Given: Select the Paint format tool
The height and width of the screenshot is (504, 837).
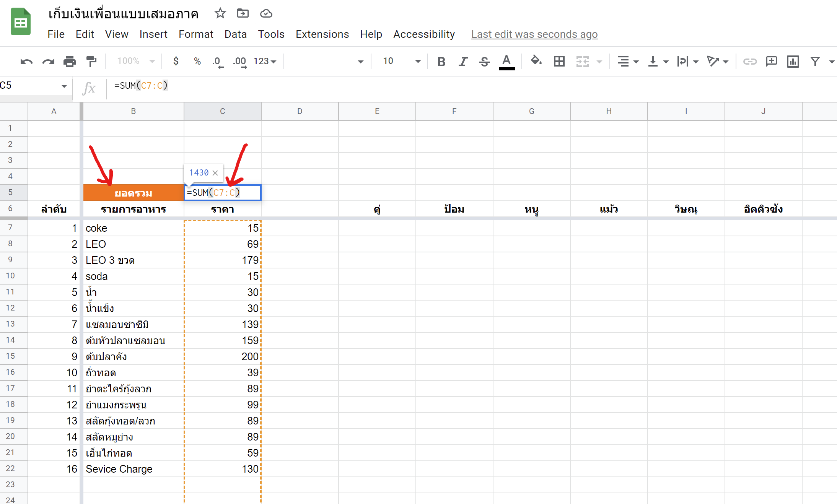Looking at the screenshot, I should coord(91,61).
